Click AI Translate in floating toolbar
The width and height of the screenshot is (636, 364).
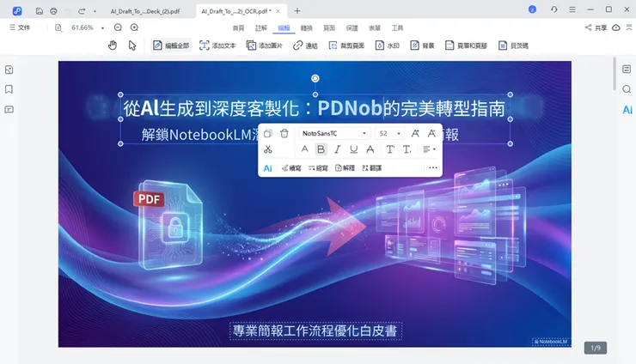(x=371, y=167)
